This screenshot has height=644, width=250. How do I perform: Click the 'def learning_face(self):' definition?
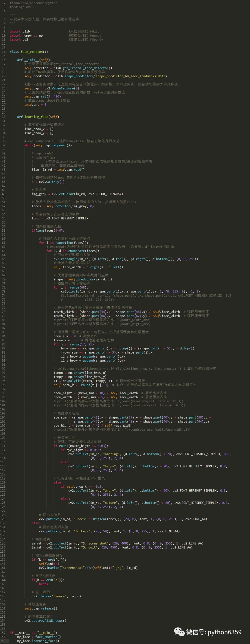pyautogui.click(x=39, y=117)
